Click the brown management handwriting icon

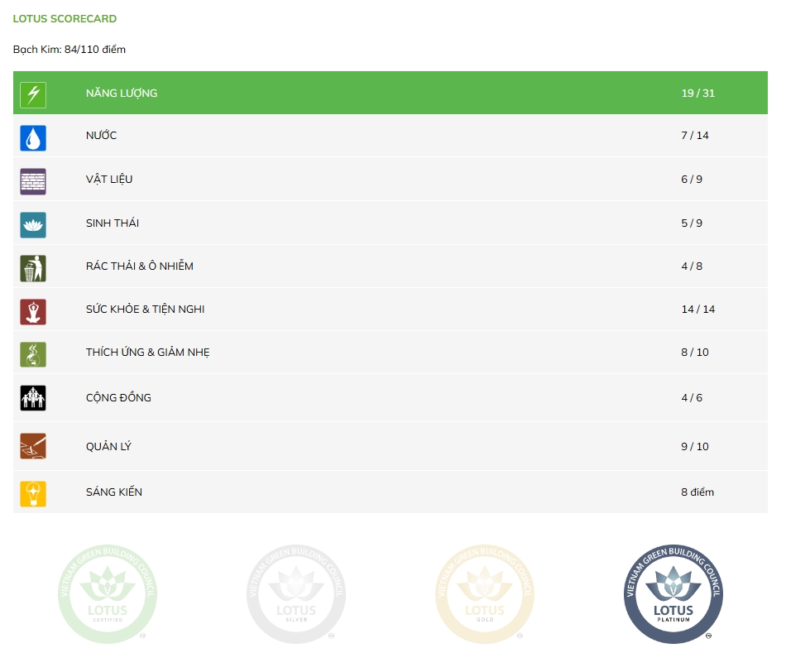[33, 447]
